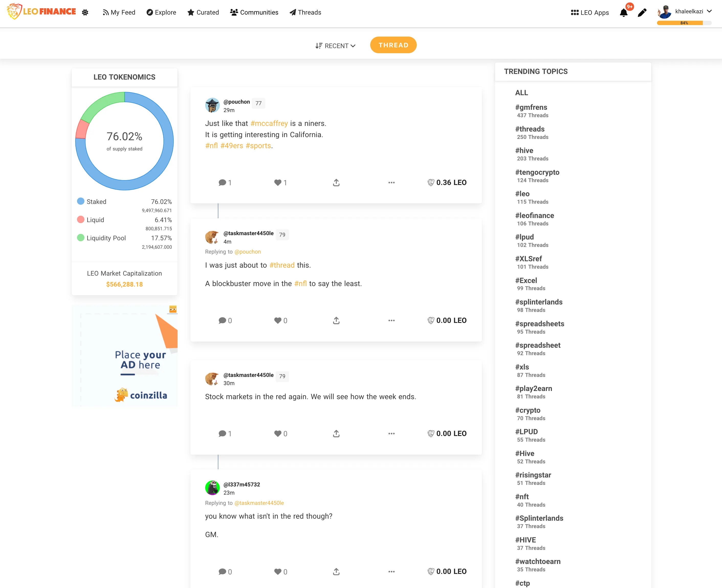The height and width of the screenshot is (588, 722).
Task: Open the Curated section
Action: click(x=203, y=12)
